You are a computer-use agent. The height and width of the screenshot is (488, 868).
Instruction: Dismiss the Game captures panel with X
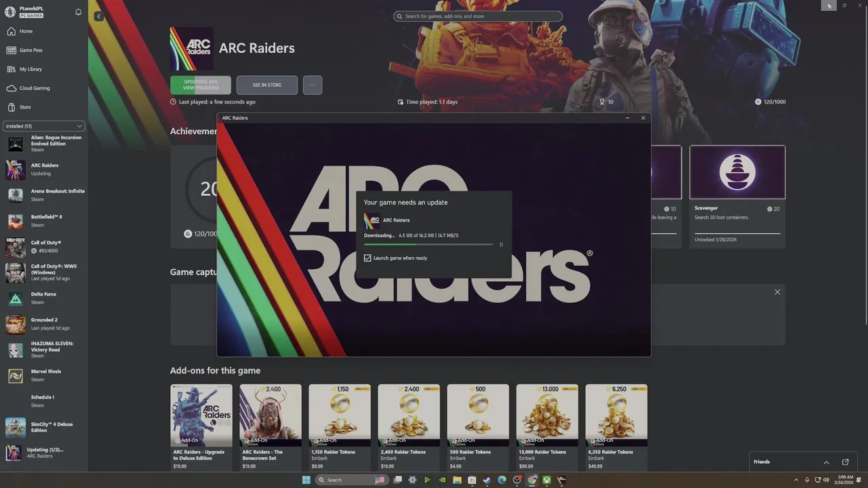point(778,292)
